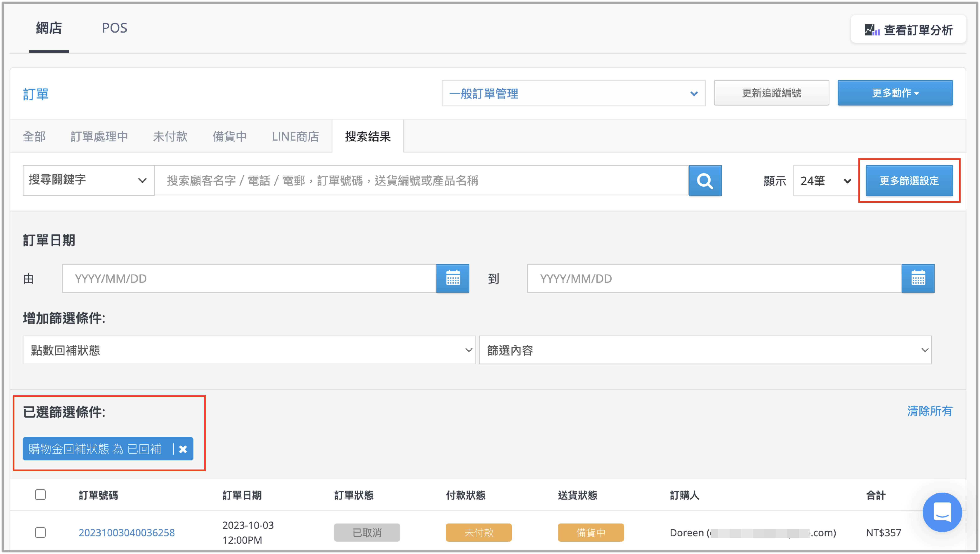This screenshot has width=980, height=554.
Task: Focus the keyword search input field
Action: [x=421, y=180]
